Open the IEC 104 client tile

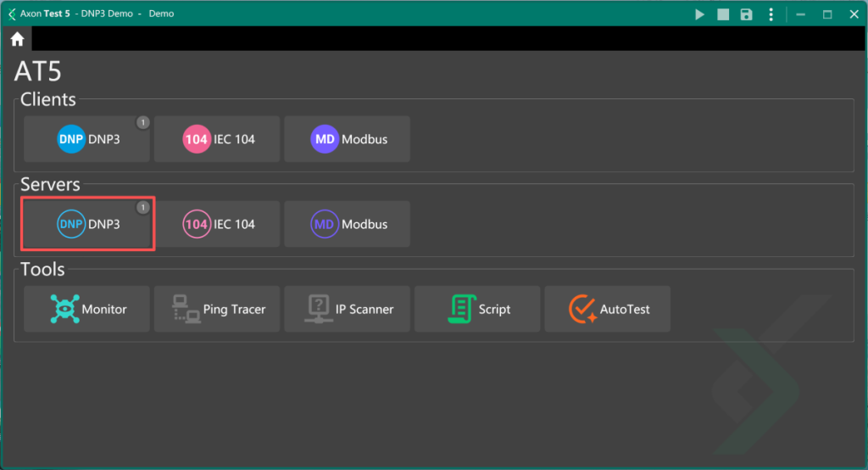click(x=217, y=139)
